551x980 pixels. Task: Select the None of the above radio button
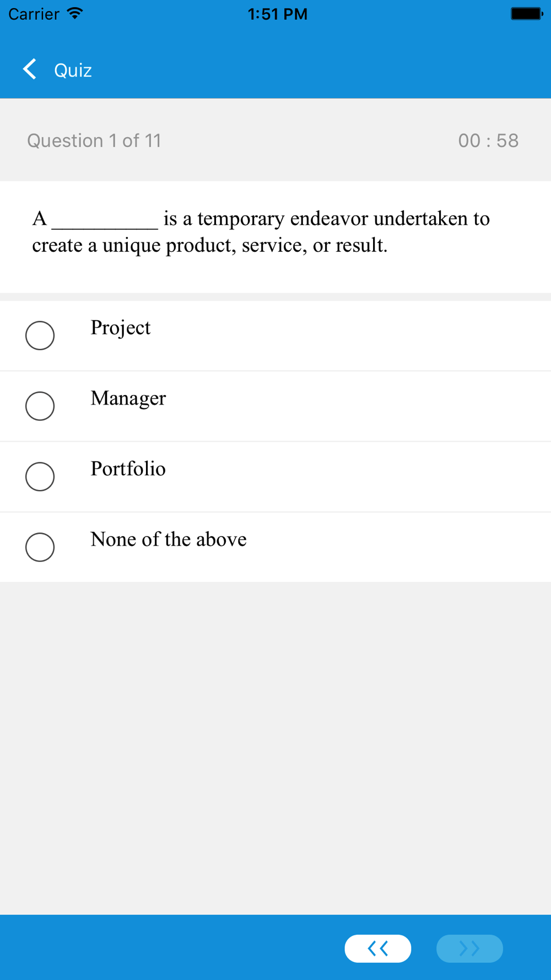pos(40,547)
